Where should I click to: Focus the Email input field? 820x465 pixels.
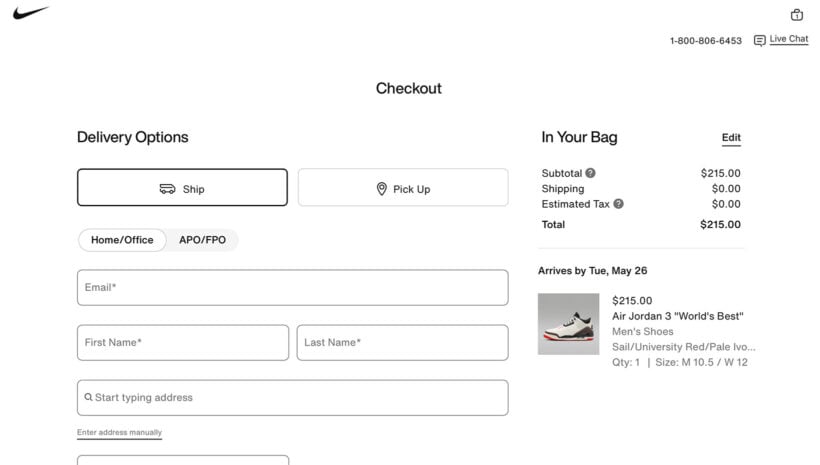click(292, 288)
